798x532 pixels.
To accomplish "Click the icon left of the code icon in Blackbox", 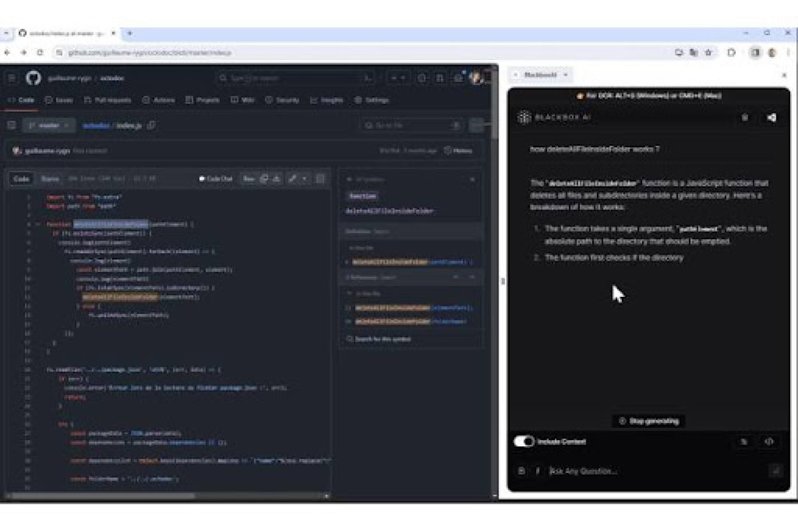I will point(744,442).
